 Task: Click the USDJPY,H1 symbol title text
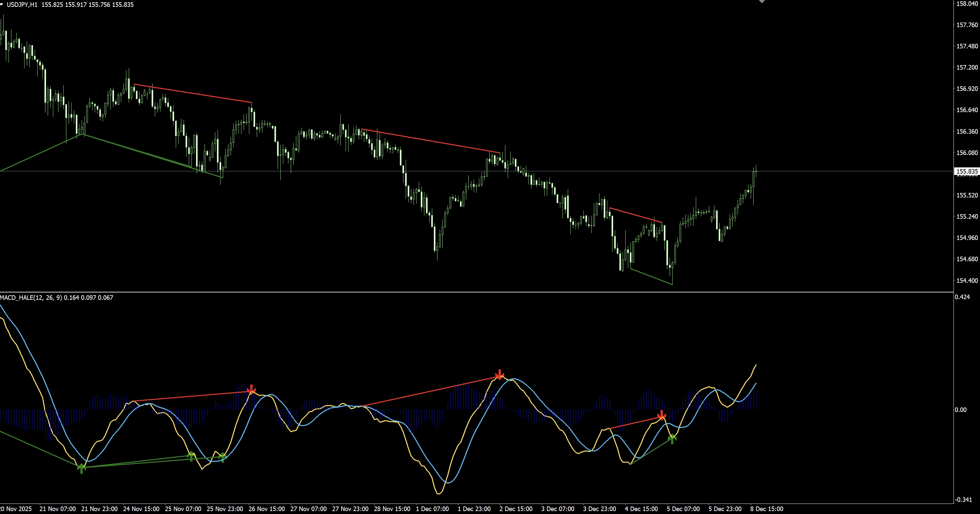22,5
